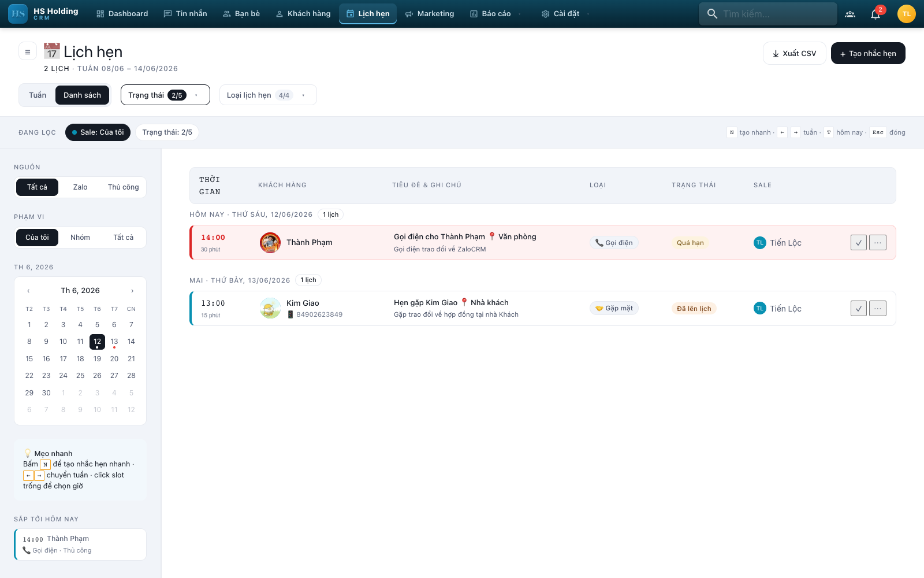Select Tất cả scope filter
The height and width of the screenshot is (578, 924).
(123, 238)
